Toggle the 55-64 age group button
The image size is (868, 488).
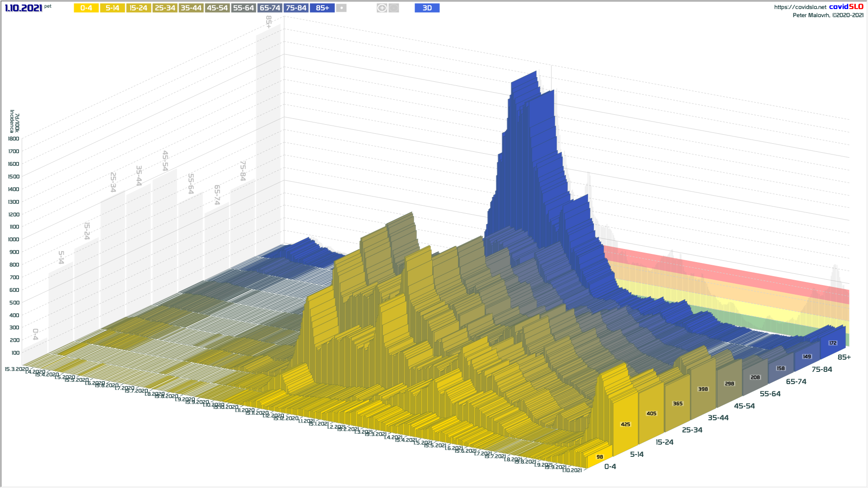[x=243, y=8]
